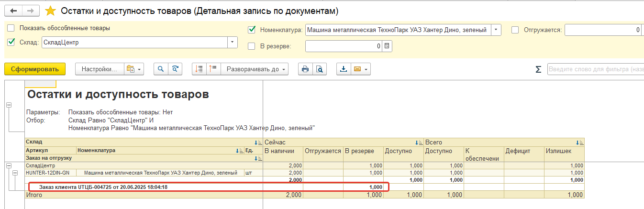Print the report with printer icon

coord(305,69)
